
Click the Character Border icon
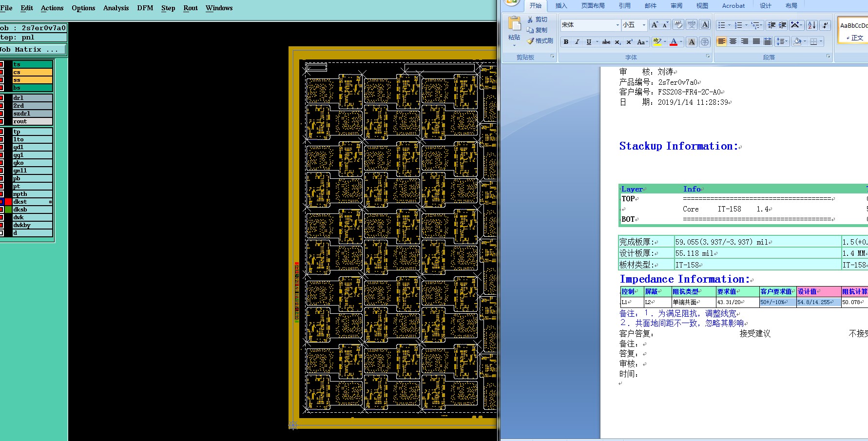(705, 25)
